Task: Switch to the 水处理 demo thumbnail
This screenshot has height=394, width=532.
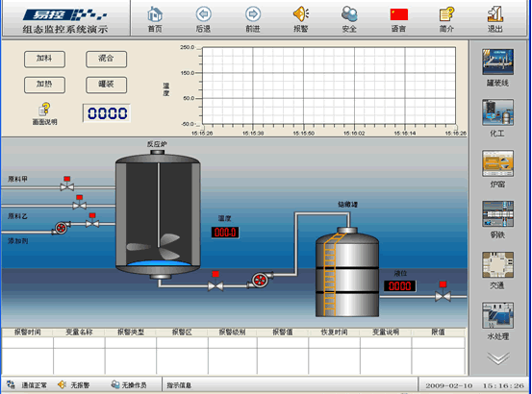Action: point(497,316)
